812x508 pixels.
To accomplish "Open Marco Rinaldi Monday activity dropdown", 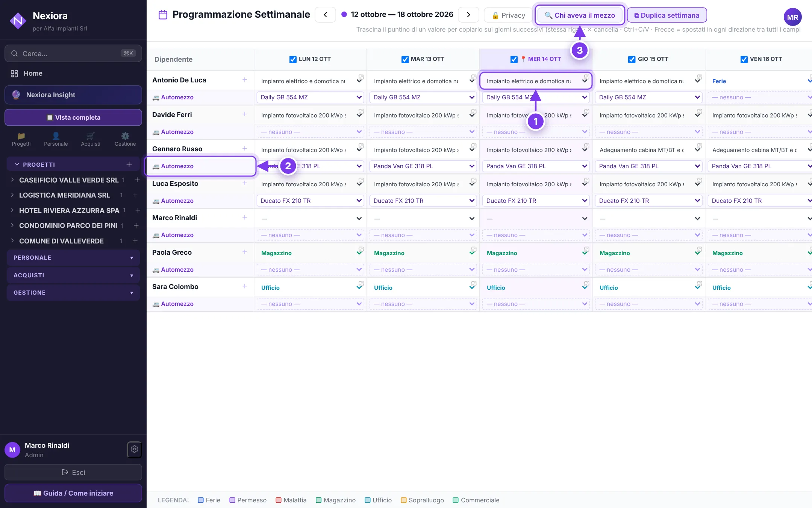I will (310, 219).
